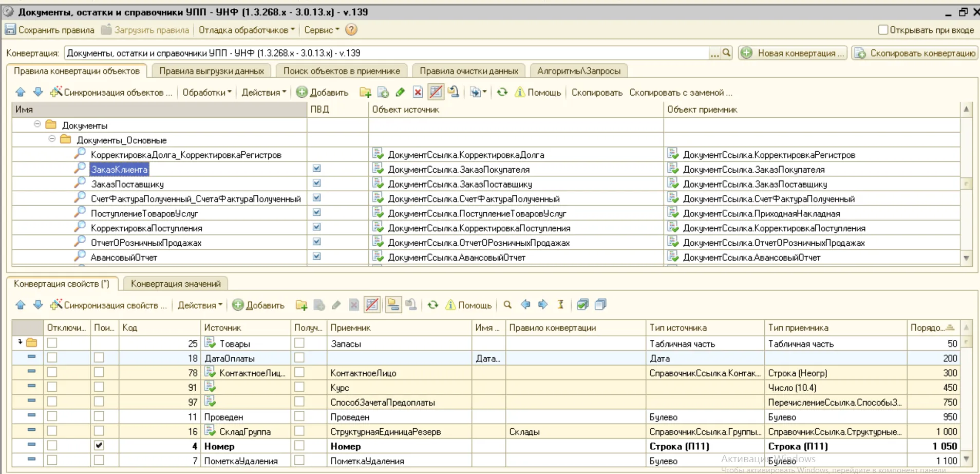
Task: Click the red X delete icon in objects toolbar
Action: tap(418, 93)
